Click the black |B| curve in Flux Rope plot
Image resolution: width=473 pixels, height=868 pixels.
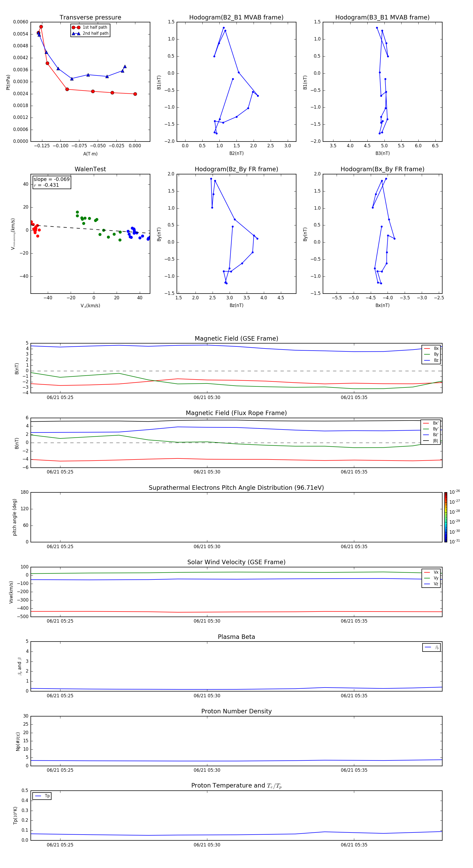(x=236, y=421)
